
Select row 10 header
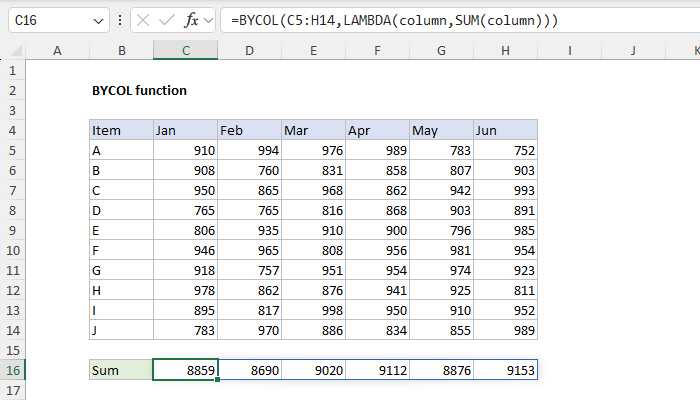coord(12,250)
